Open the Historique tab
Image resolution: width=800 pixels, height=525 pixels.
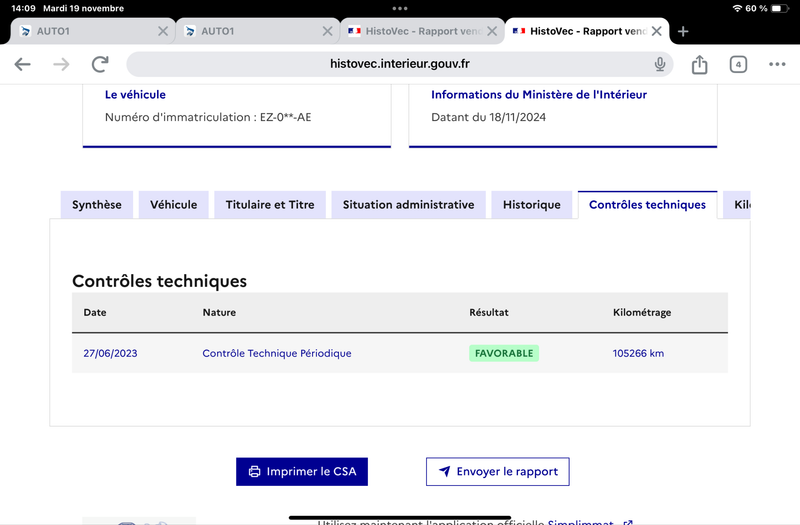pos(532,205)
